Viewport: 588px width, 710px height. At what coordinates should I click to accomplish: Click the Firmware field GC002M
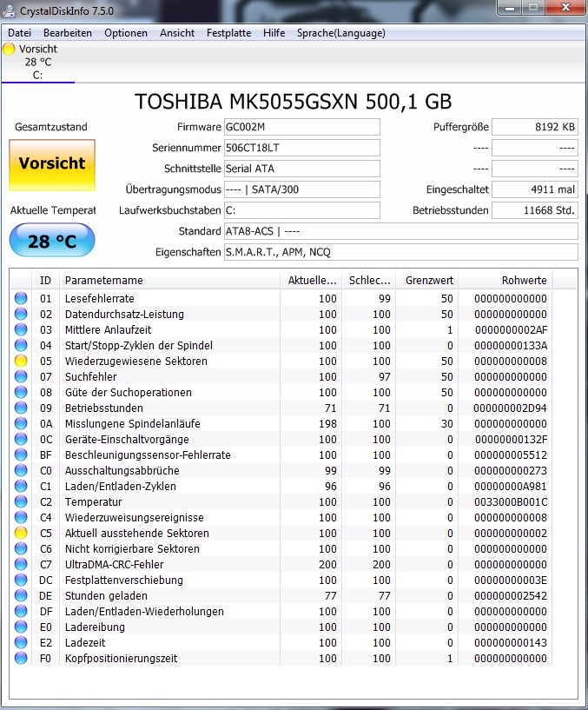302,127
